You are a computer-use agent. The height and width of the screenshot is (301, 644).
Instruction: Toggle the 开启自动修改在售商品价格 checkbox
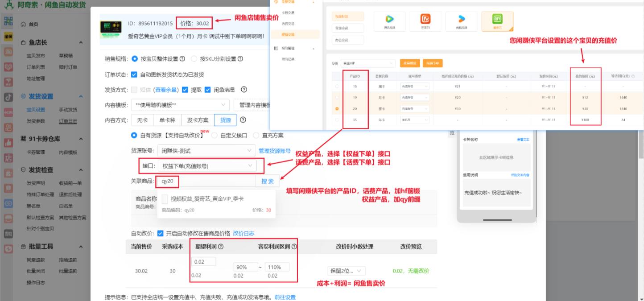(161, 233)
